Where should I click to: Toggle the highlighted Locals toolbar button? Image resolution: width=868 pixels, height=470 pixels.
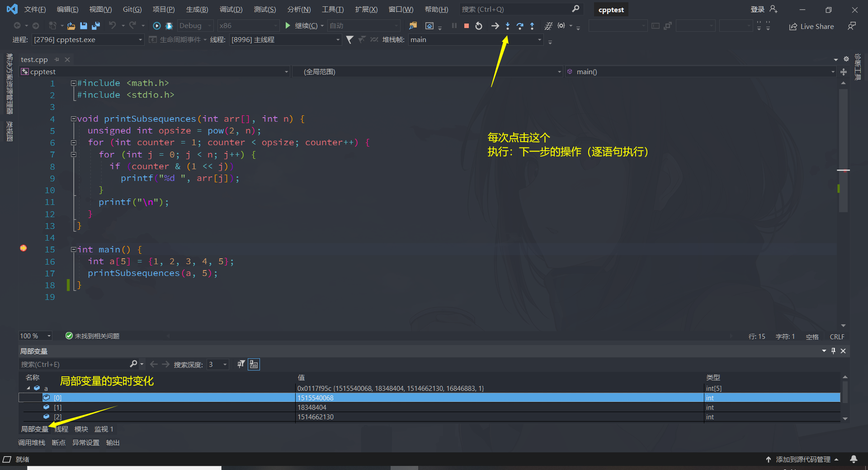click(x=254, y=364)
